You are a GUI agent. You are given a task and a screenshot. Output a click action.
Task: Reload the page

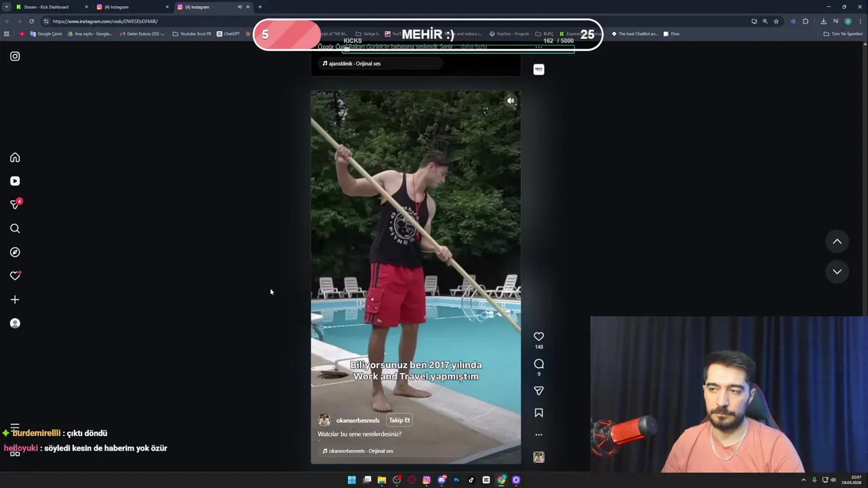pos(31,21)
